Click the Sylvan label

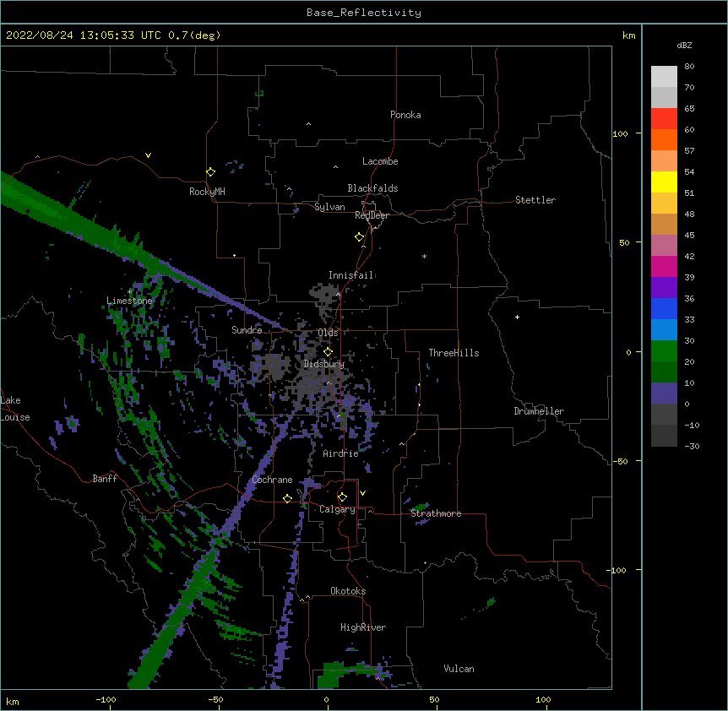pyautogui.click(x=329, y=207)
